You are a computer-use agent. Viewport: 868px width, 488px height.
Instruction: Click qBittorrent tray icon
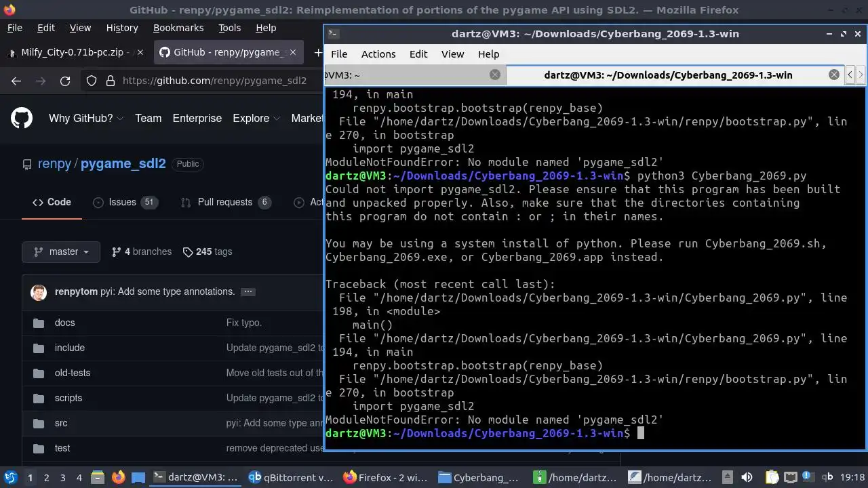tap(827, 477)
